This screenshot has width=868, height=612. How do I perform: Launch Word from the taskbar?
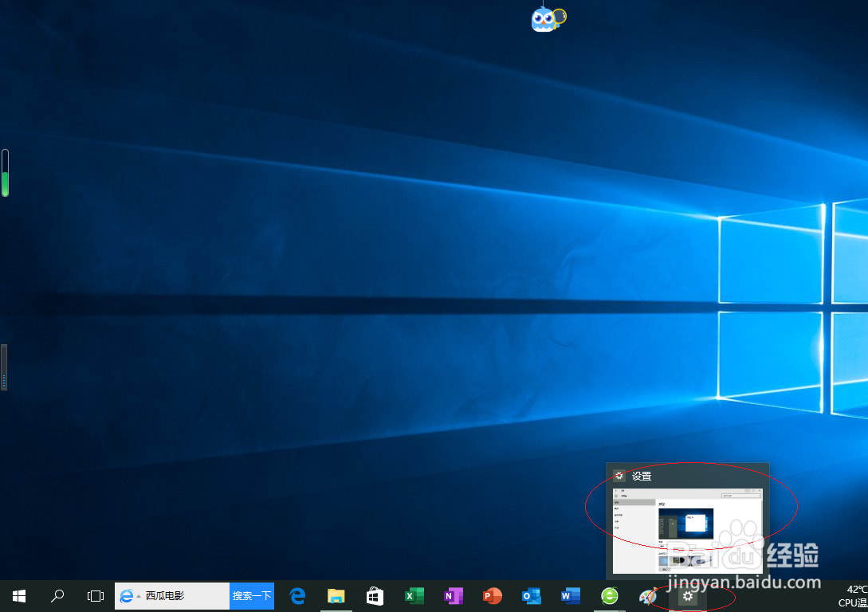[x=570, y=595]
